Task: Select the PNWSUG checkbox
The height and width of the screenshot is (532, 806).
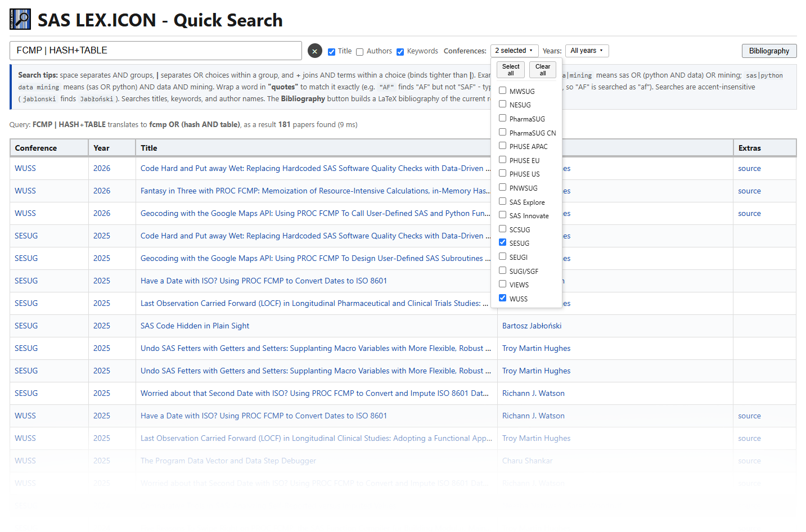Action: tap(503, 187)
